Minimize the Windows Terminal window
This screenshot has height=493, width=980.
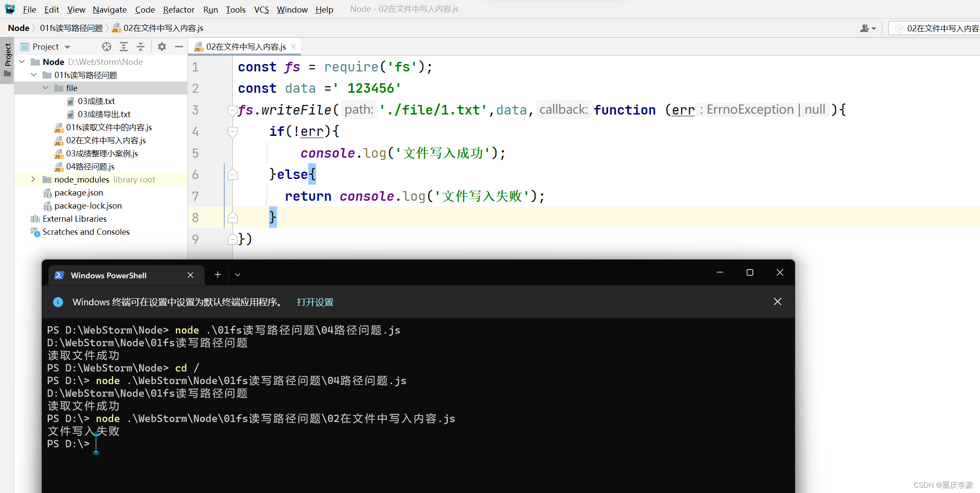(x=720, y=273)
